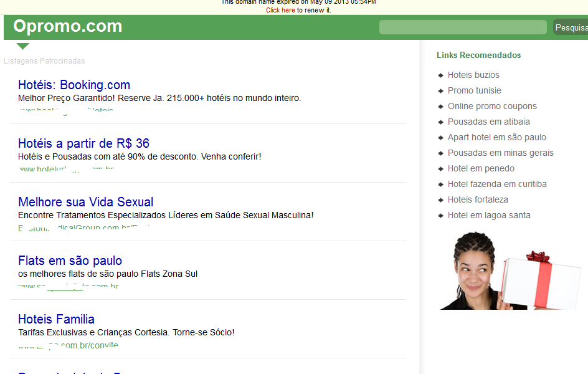
Task: Click arrow bullet beside 'Pousadas em minas gerais'
Action: [440, 153]
